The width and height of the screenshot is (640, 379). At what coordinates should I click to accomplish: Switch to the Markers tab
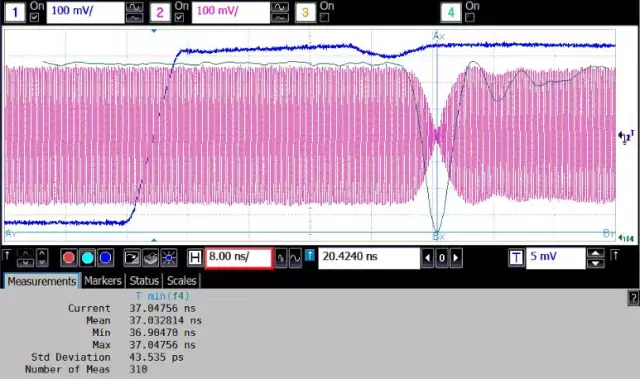point(103,281)
